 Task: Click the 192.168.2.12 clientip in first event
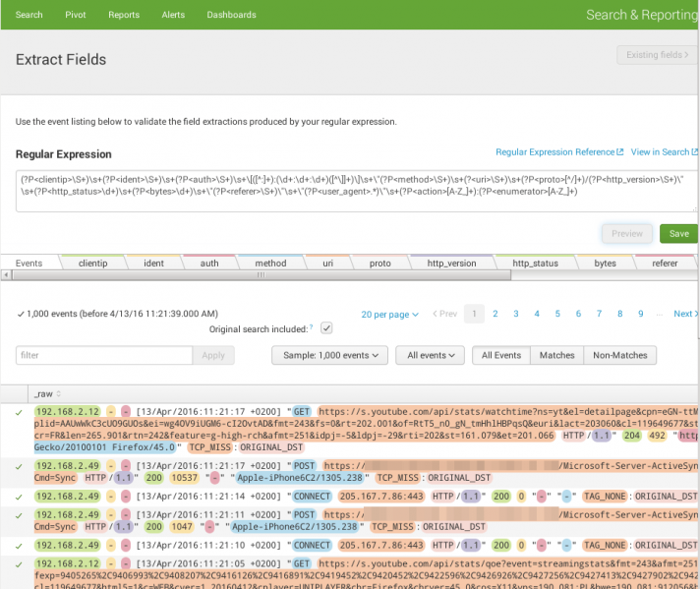68,411
